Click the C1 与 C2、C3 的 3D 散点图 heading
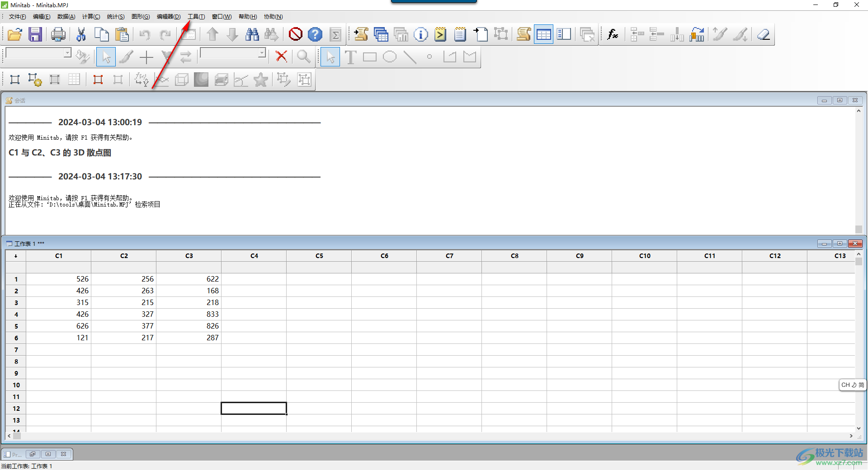Screen dimensions: 868x470 [60, 153]
